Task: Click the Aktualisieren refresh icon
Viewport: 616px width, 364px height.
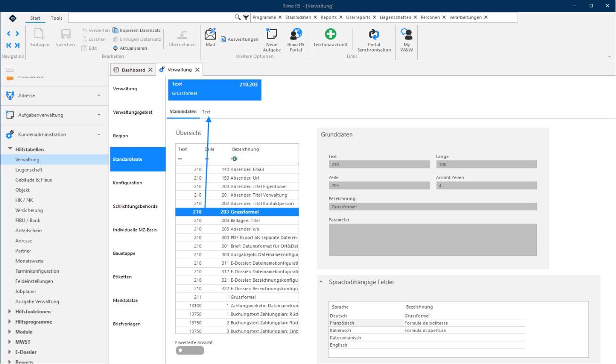Action: 115,48
